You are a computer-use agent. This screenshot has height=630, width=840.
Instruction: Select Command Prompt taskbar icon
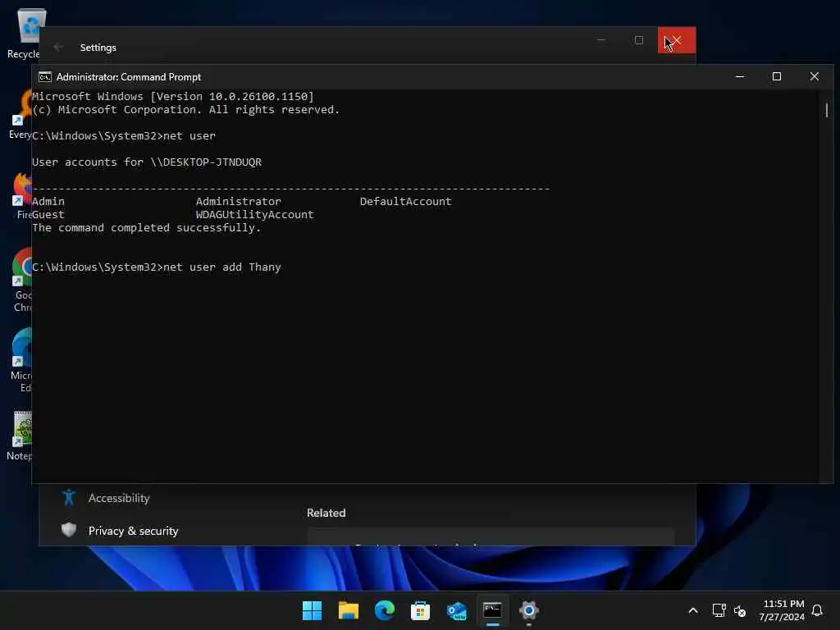point(492,610)
